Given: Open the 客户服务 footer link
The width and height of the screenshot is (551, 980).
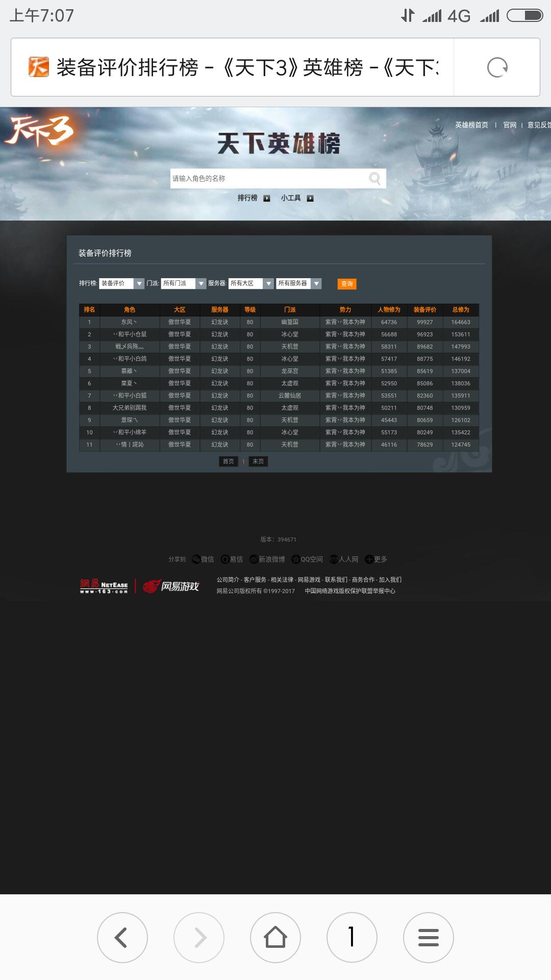Looking at the screenshot, I should tap(255, 580).
